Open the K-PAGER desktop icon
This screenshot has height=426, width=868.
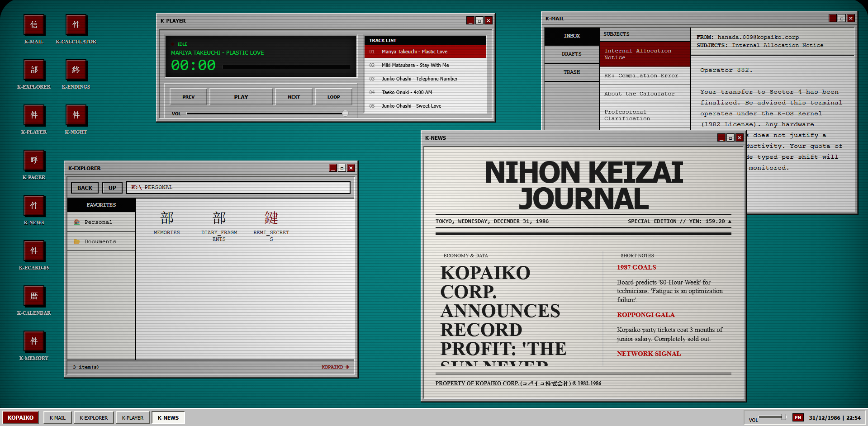coord(34,165)
